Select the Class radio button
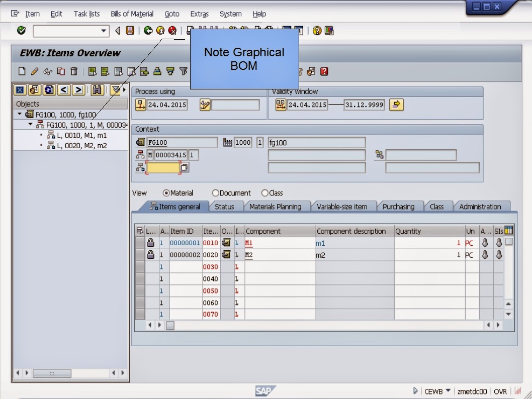 pos(264,193)
